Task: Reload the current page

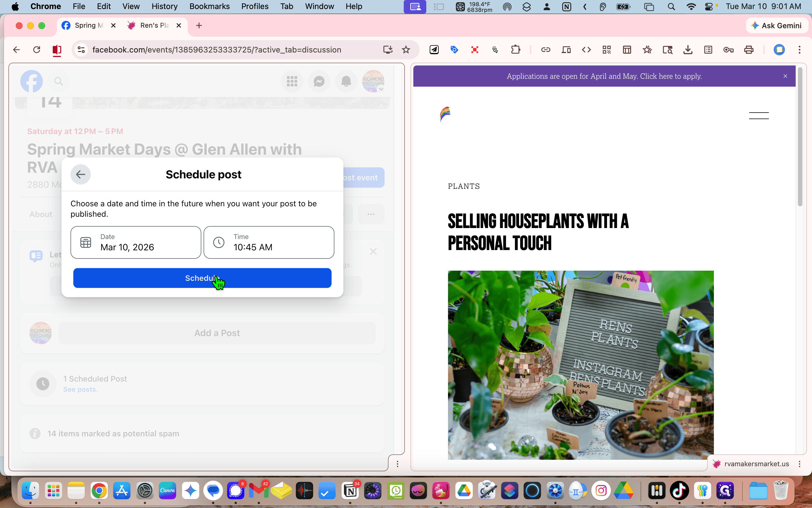Action: pos(37,50)
